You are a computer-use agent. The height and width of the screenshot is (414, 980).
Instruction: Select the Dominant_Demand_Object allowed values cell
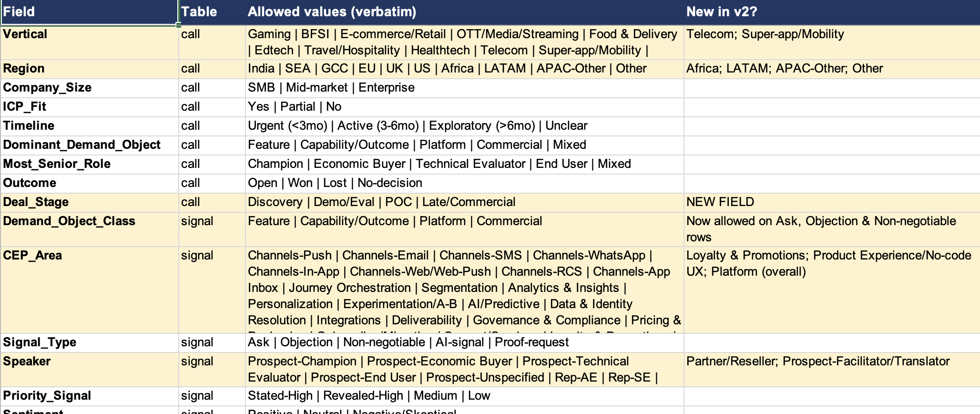point(465,145)
